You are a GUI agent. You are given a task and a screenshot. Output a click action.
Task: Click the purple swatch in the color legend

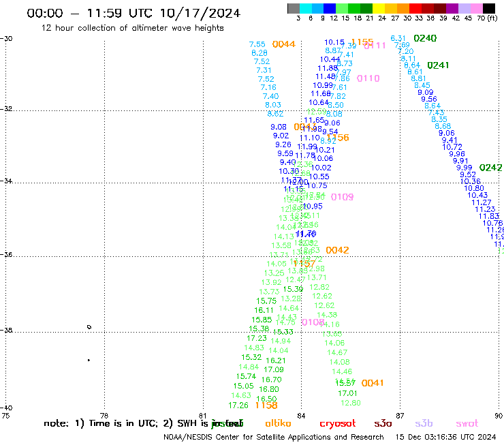452,8
